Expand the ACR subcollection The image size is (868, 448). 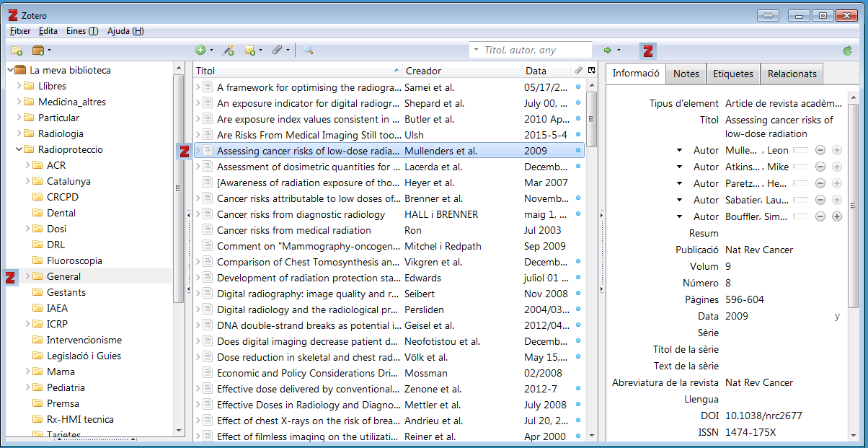click(x=27, y=165)
